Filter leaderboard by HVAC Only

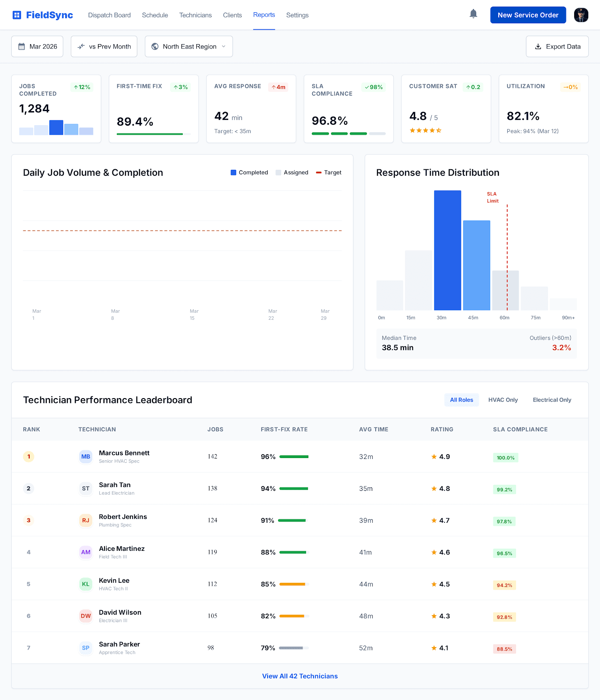click(503, 400)
